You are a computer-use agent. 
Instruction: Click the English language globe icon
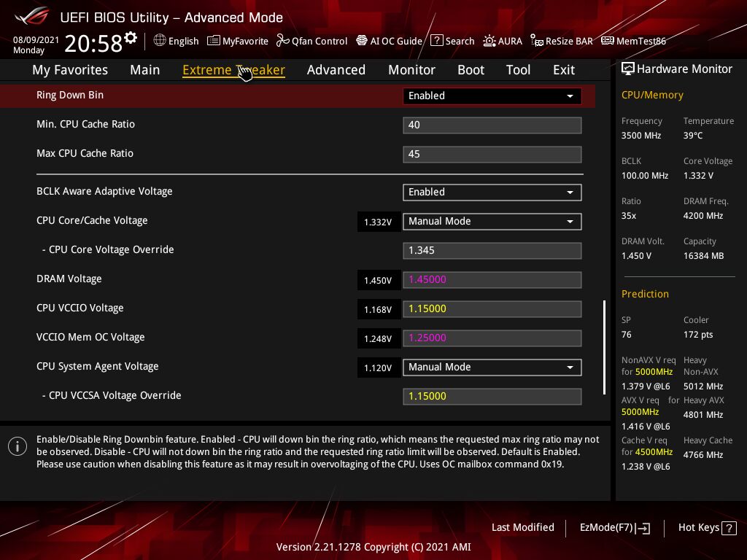(x=160, y=41)
